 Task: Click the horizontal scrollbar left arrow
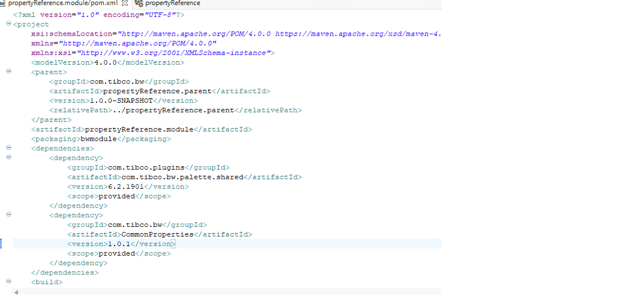(x=16, y=292)
